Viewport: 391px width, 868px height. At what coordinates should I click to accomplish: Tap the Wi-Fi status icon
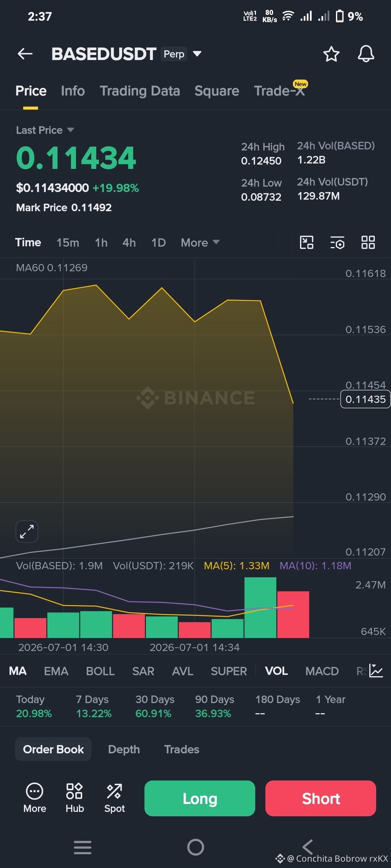[x=288, y=16]
